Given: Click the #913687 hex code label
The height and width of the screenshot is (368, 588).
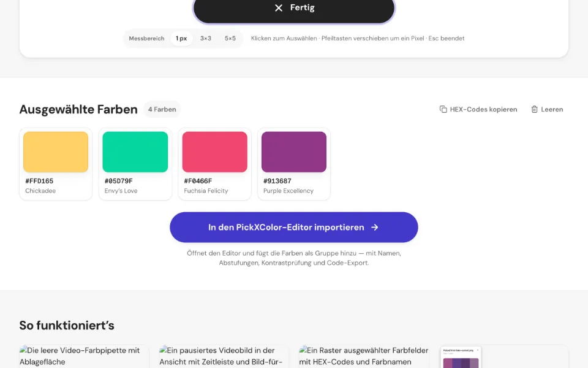Looking at the screenshot, I should pyautogui.click(x=277, y=181).
